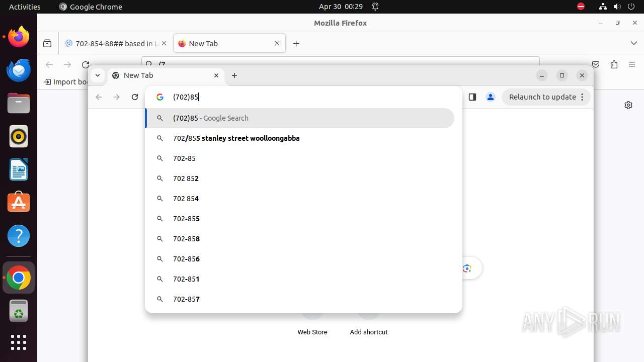
Task: Close the Firefox 702-854-88## tab
Action: tap(164, 43)
